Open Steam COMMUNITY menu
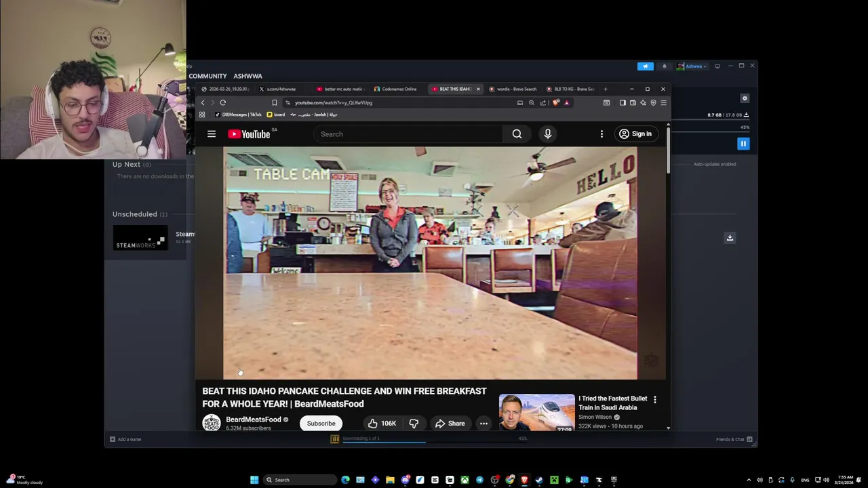This screenshot has height=488, width=868. pyautogui.click(x=208, y=76)
